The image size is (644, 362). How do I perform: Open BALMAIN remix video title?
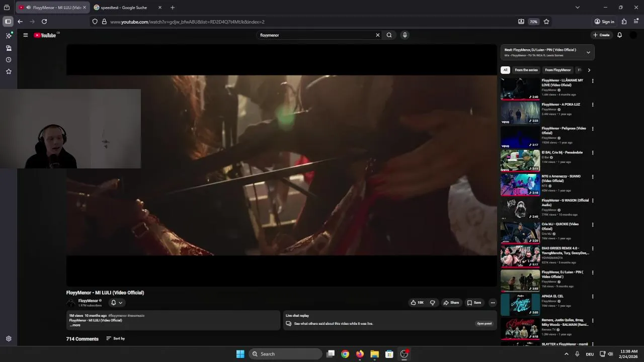click(x=565, y=322)
